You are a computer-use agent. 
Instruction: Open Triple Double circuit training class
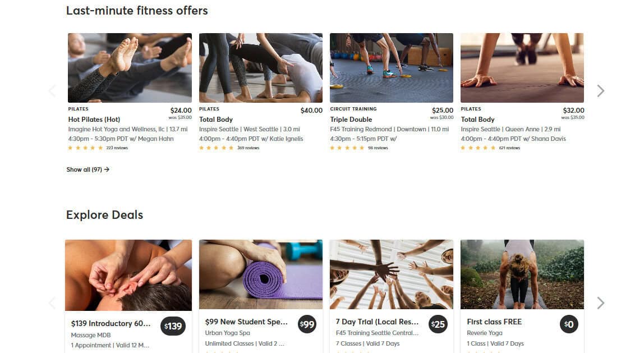351,119
